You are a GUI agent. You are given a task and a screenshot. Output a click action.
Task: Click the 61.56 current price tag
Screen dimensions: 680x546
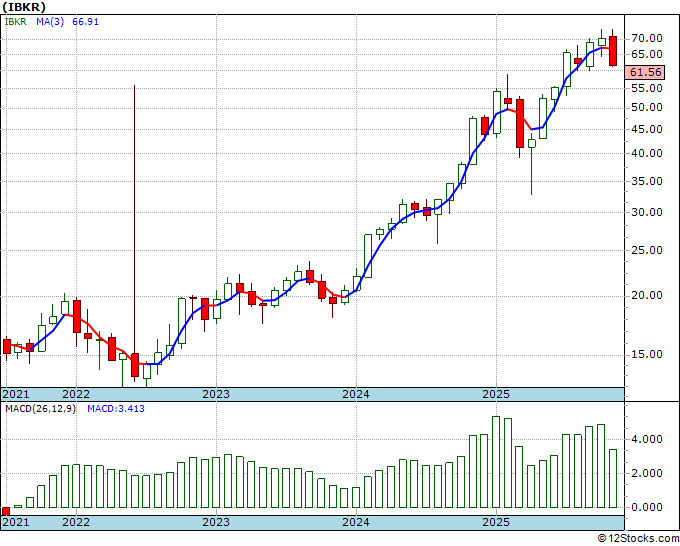point(645,72)
